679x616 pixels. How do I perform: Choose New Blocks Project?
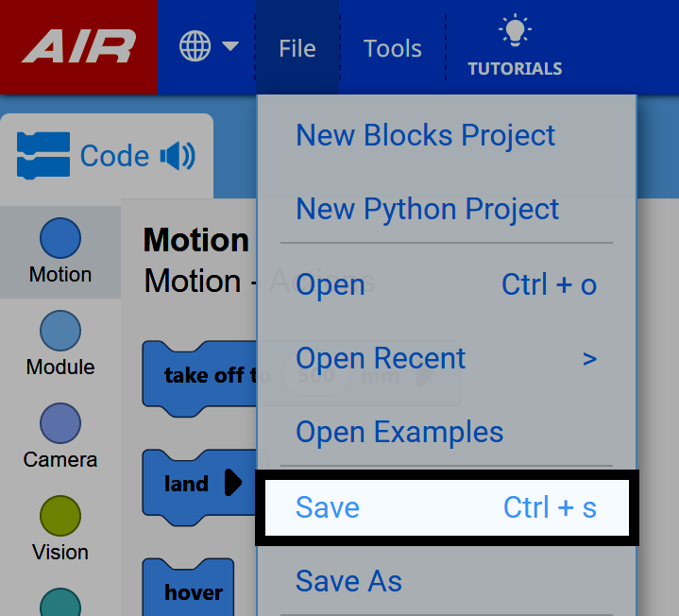(426, 135)
